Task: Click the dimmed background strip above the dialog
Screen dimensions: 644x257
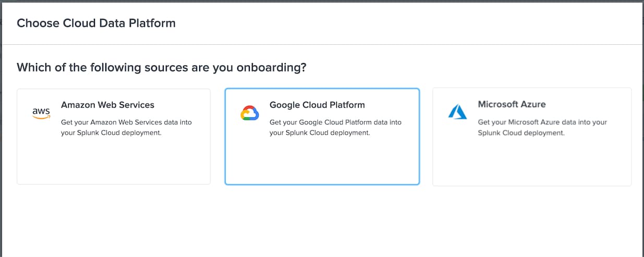Action: point(322,1)
